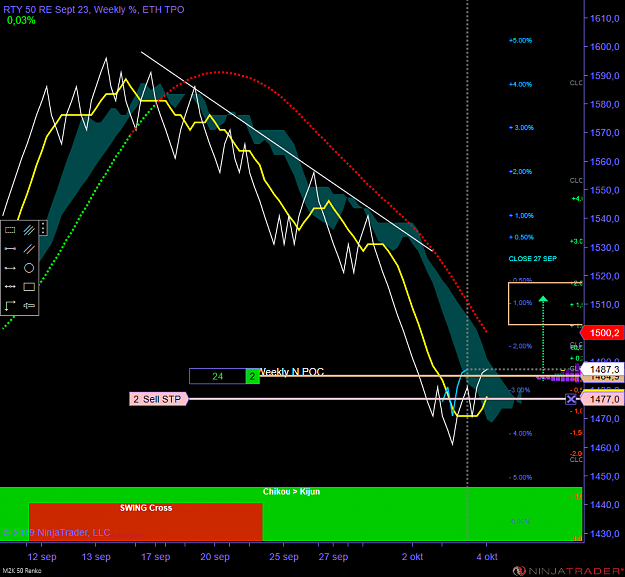Click the white 1487,3 price marker
Image resolution: width=625 pixels, height=577 pixels.
[602, 369]
